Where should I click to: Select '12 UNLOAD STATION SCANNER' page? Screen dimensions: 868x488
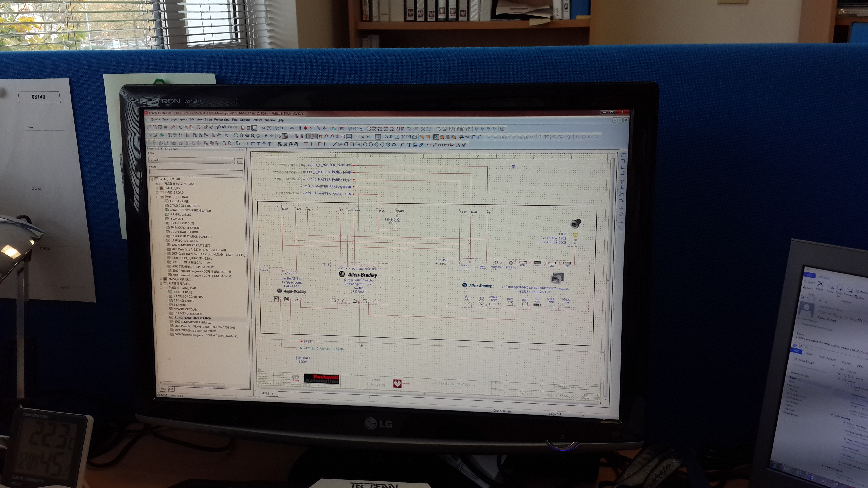pos(191,236)
